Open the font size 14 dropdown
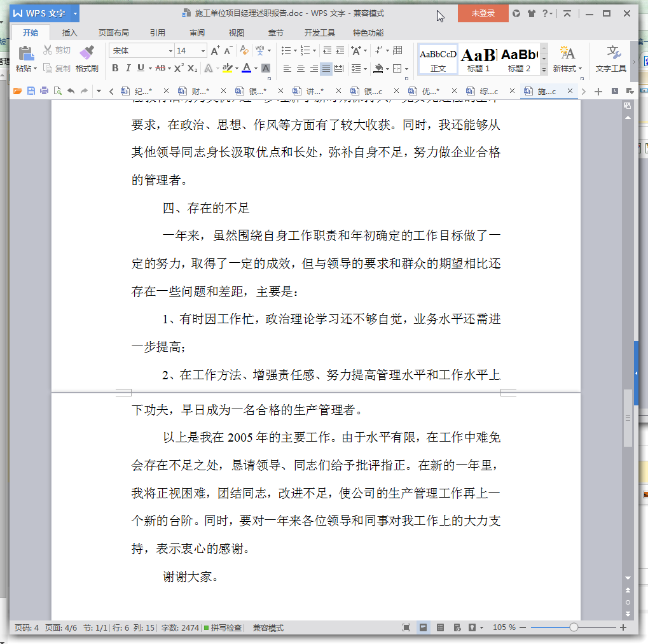648x644 pixels. tap(203, 51)
